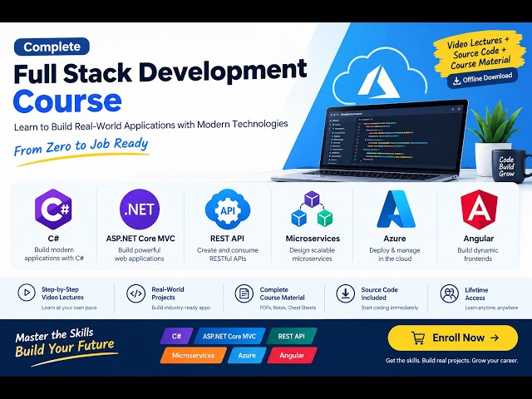Click the Lifetime Access label
Screen dimensions: 532x399
[476, 294]
